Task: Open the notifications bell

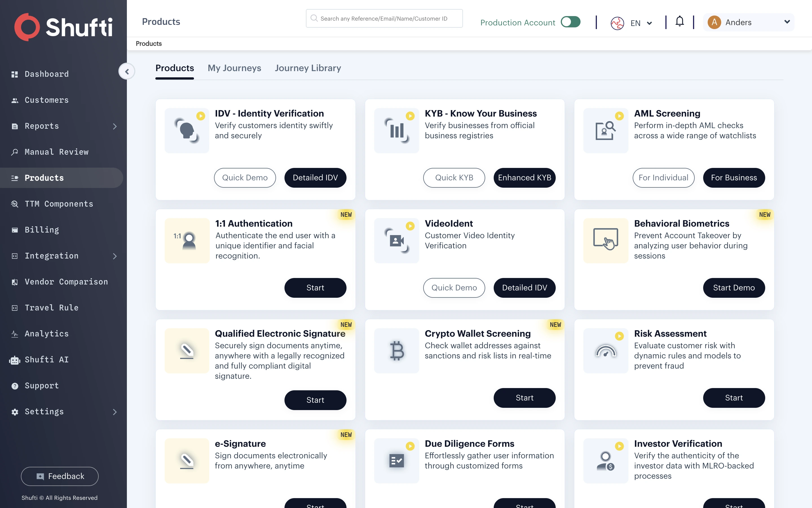Action: (679, 21)
